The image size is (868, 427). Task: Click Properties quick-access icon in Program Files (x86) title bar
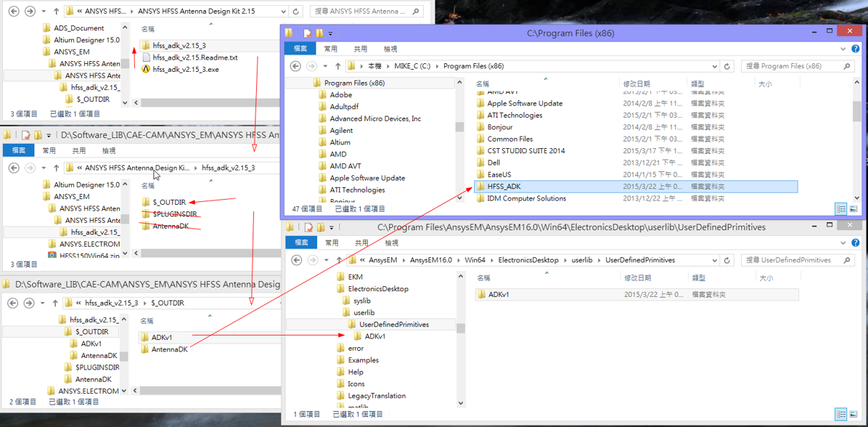[307, 33]
